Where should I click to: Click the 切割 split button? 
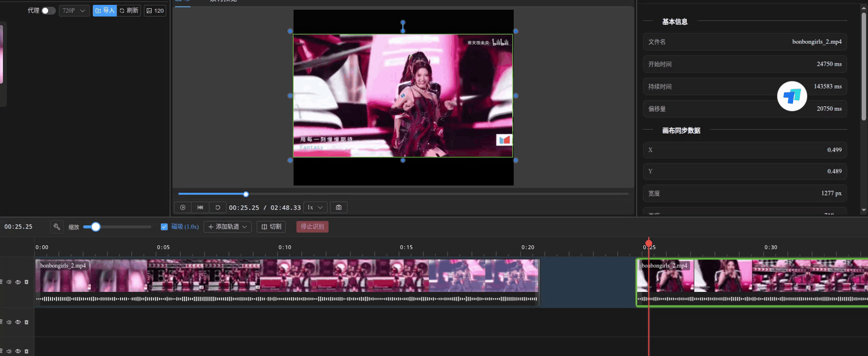(x=271, y=227)
